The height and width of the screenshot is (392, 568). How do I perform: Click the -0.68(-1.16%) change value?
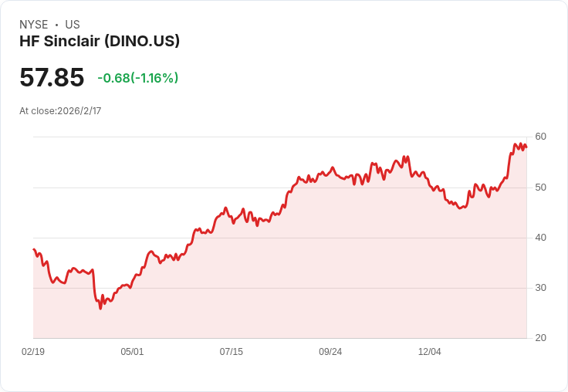point(138,78)
